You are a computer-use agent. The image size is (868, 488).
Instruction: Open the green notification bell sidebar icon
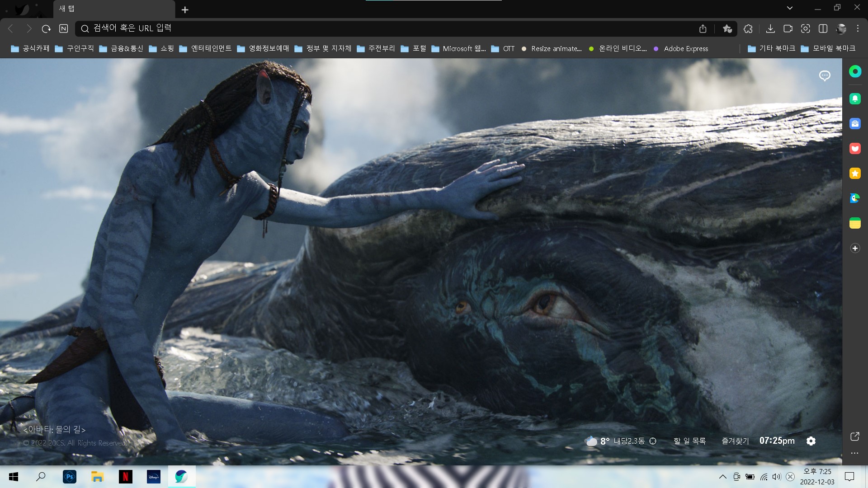point(855,99)
